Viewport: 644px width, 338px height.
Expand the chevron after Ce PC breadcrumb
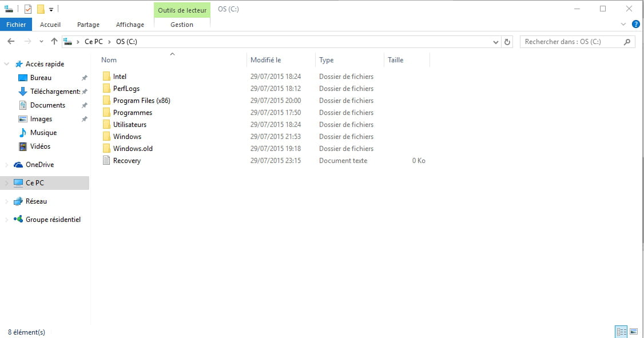click(109, 42)
